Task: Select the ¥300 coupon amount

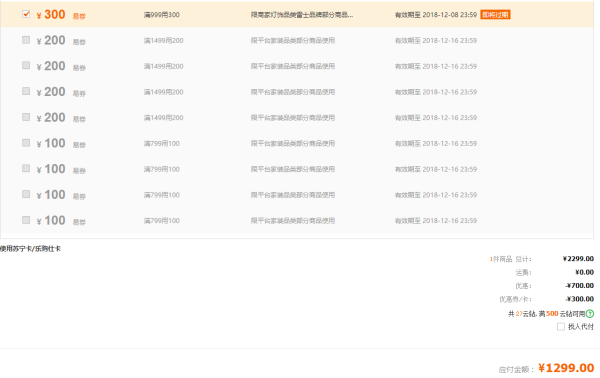Action: click(51, 15)
